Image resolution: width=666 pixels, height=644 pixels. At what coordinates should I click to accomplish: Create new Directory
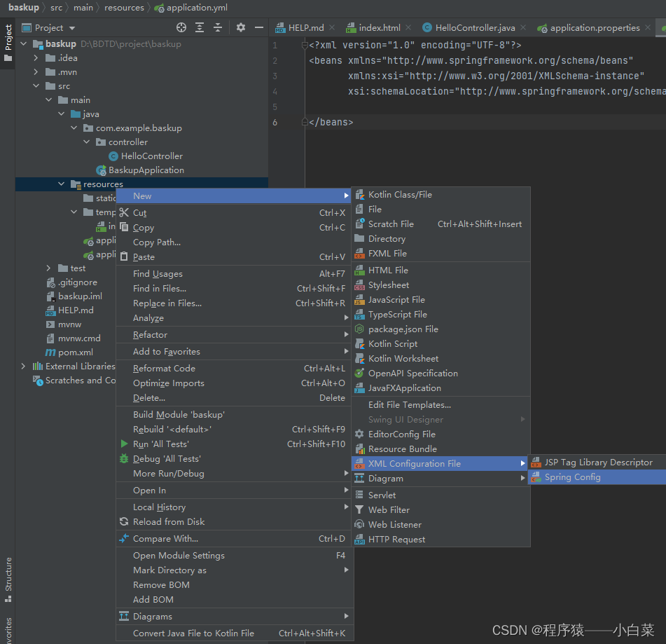coord(441,239)
